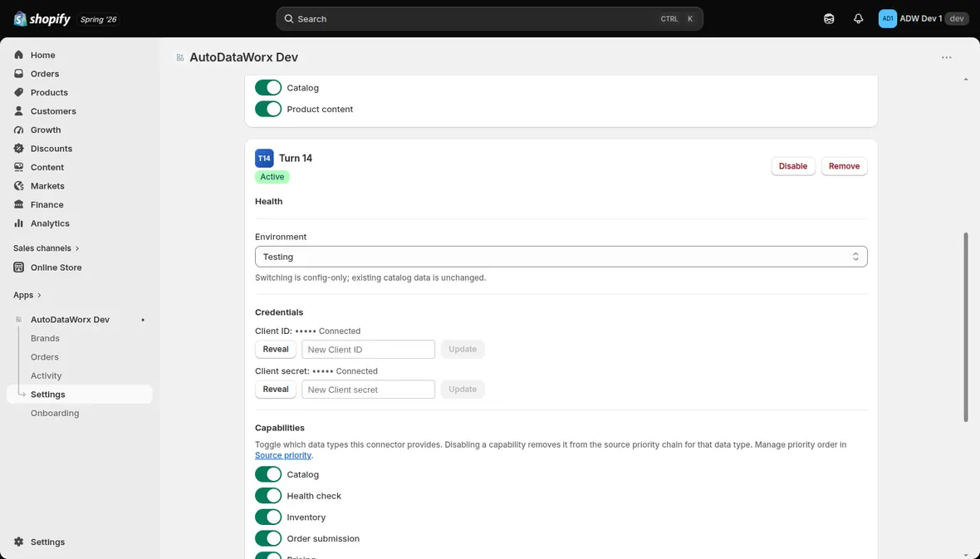Click the page vertical scrollbar thumb
The height and width of the screenshot is (559, 980).
966,327
